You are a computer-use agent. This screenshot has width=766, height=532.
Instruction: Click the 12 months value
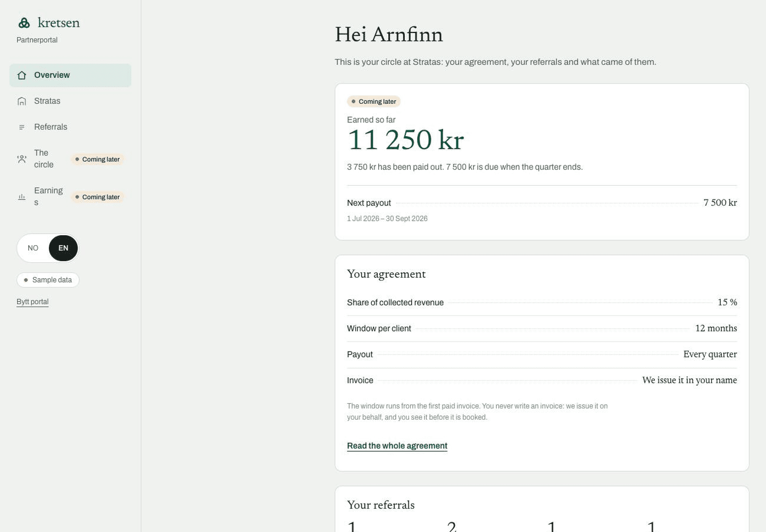coord(716,328)
